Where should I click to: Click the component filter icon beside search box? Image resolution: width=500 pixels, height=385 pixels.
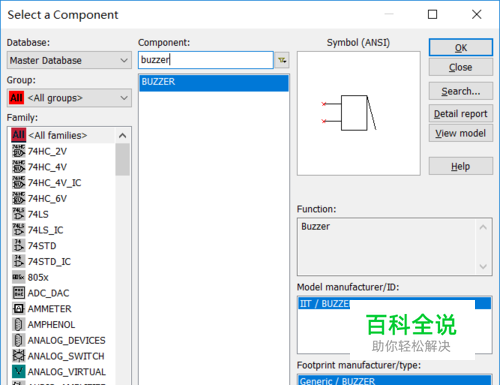282,60
